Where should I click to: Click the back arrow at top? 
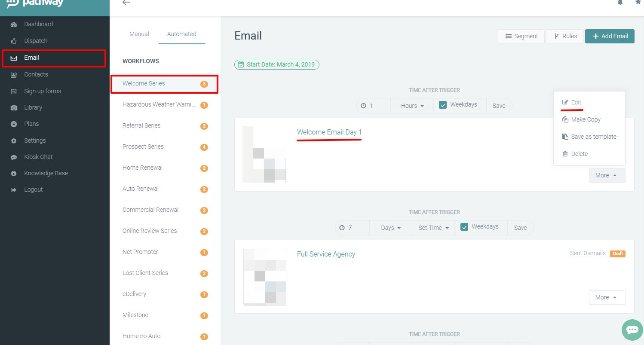[x=126, y=3]
